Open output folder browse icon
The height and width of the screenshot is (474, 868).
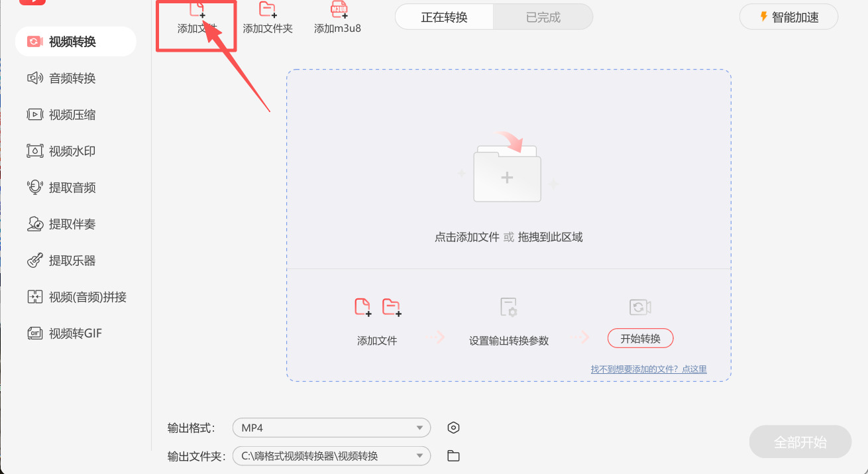coord(453,456)
